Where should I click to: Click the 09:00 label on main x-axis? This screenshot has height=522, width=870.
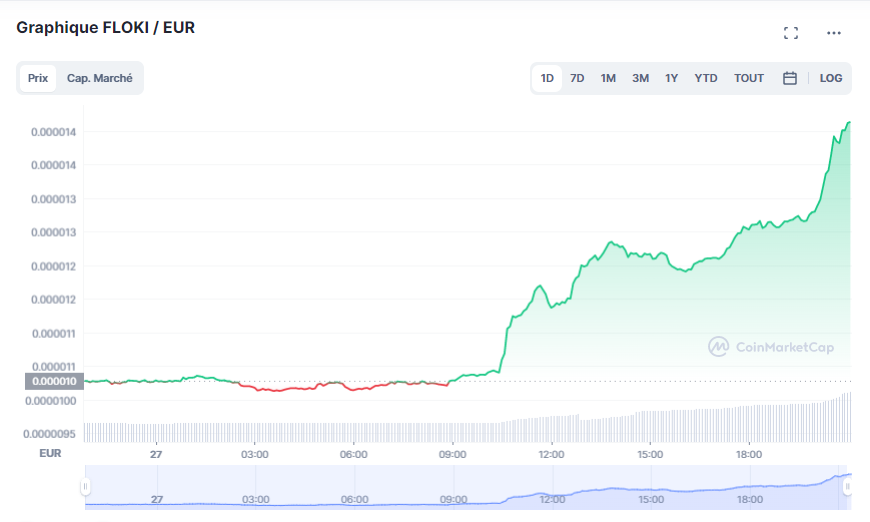pyautogui.click(x=452, y=454)
